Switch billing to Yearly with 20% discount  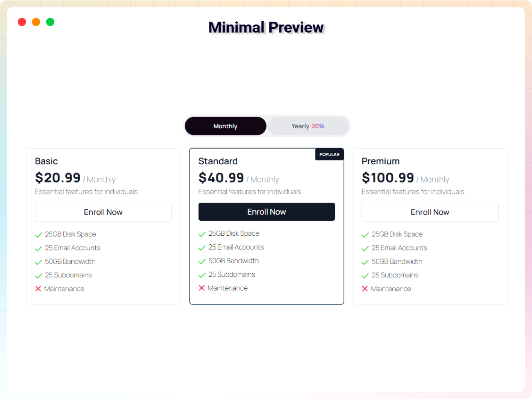308,126
